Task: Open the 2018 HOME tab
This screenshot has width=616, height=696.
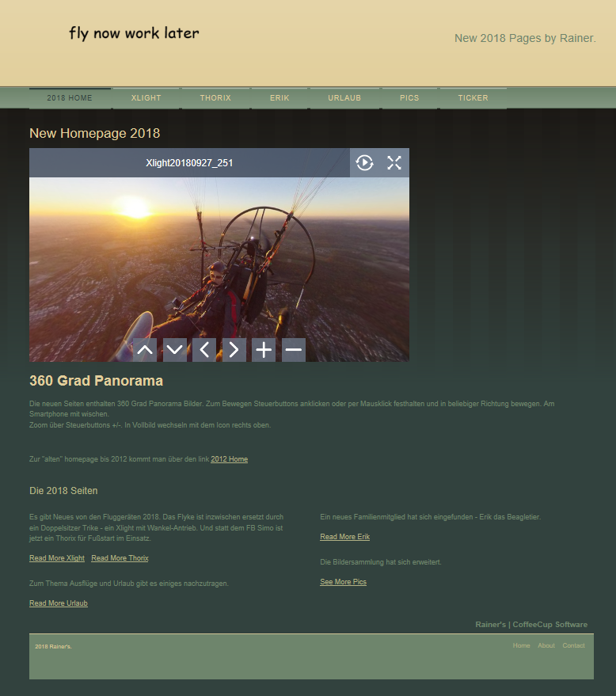Action: [70, 98]
